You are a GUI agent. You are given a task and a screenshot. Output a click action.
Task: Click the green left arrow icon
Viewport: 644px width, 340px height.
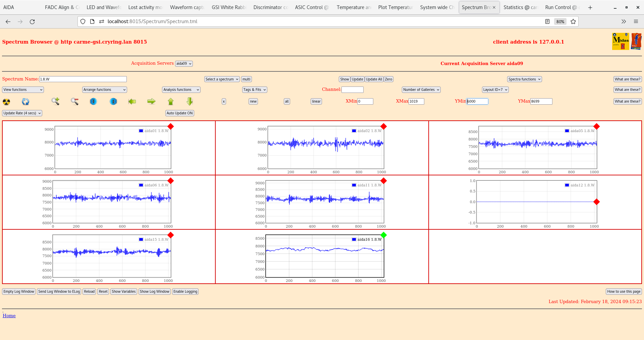point(132,101)
